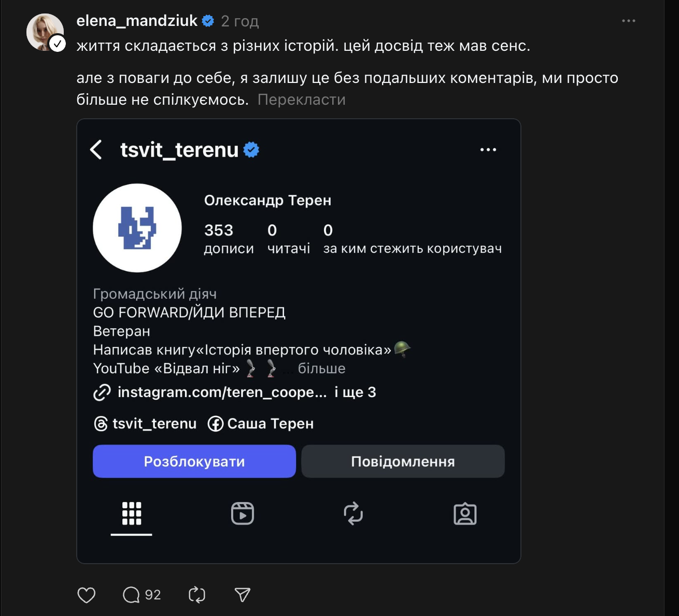Screen dimensions: 679x616
Task: Like the post with heart icon
Action: tap(87, 595)
